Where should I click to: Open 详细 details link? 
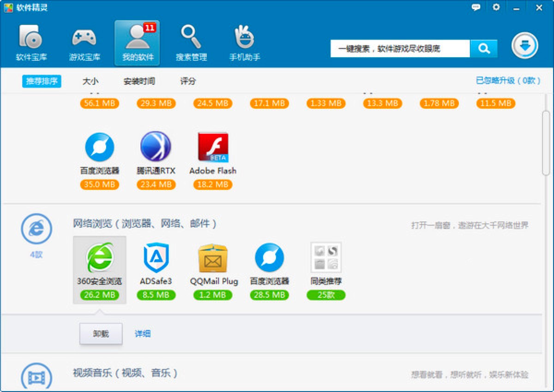[143, 333]
